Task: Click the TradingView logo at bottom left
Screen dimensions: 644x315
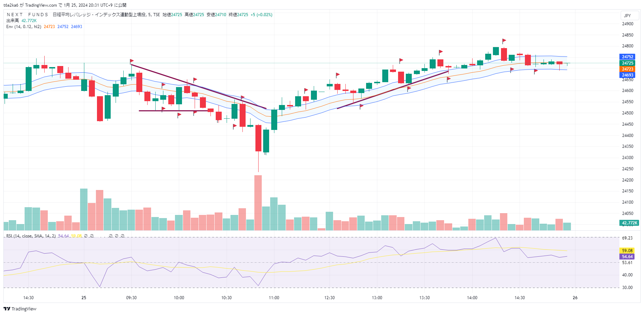Action: [x=20, y=309]
